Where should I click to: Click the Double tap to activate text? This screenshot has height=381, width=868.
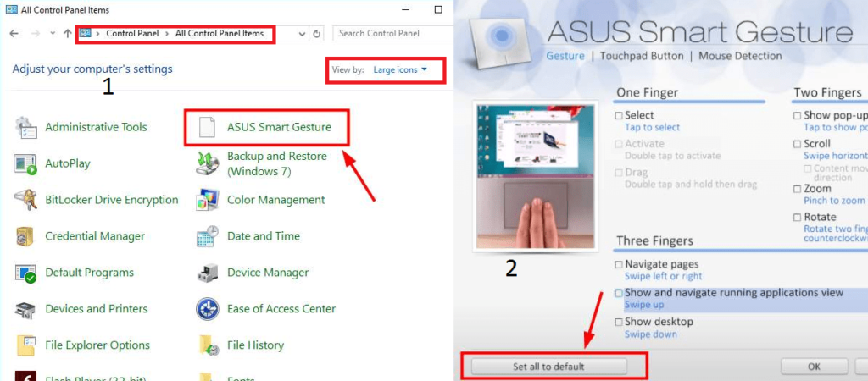[x=672, y=156]
